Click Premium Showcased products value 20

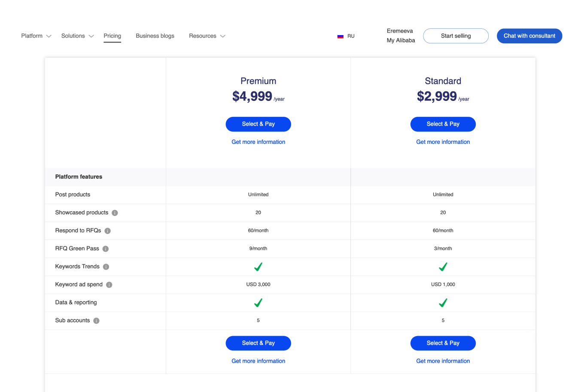(258, 213)
